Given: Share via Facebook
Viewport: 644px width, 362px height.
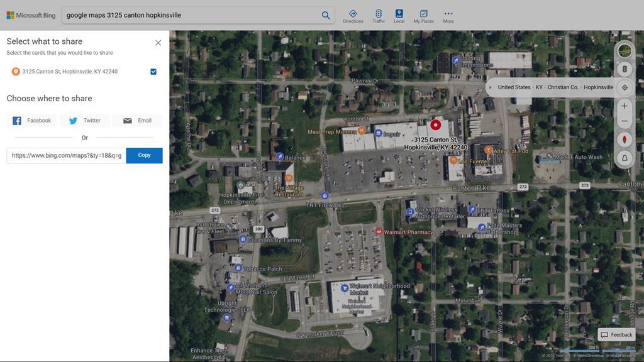Looking at the screenshot, I should [x=32, y=121].
